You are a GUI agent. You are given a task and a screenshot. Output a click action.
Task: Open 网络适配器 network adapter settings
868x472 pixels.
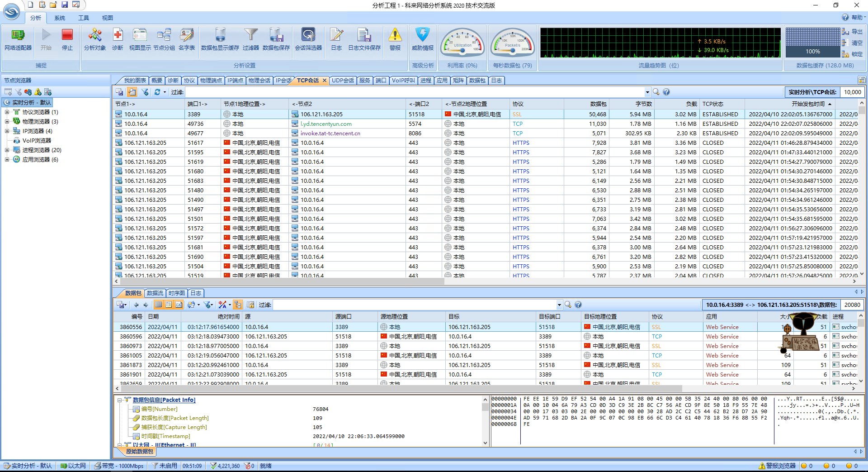[18, 39]
